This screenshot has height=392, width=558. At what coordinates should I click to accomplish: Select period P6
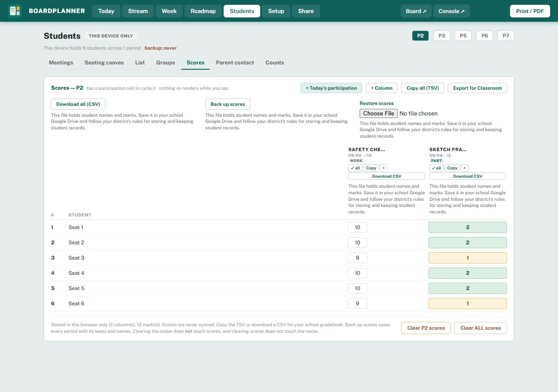click(x=484, y=36)
